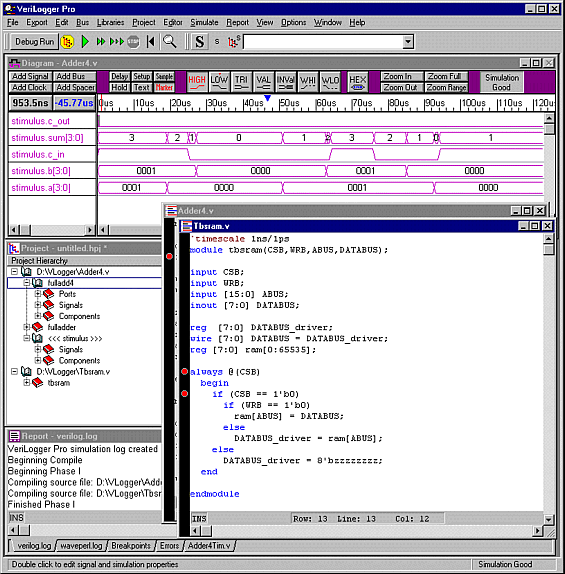565x574 pixels.
Task: Click the Text button
Action: coord(141,87)
